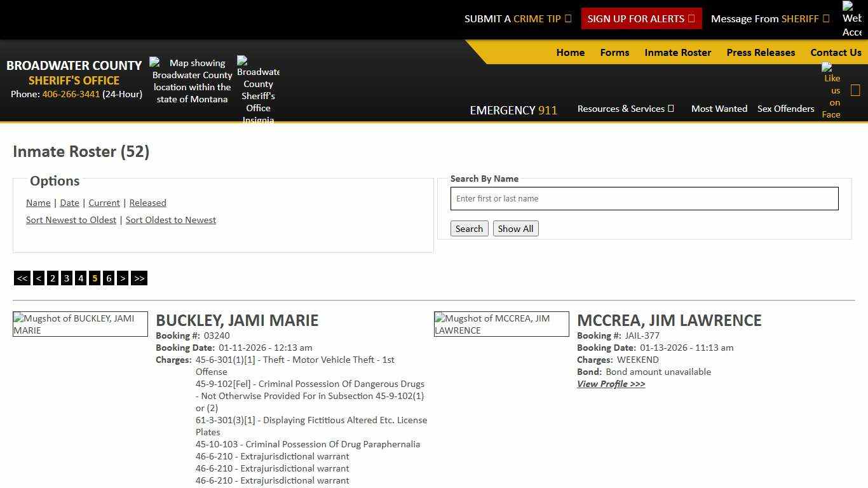This screenshot has width=868, height=488.
Task: Click the Web Access icon
Action: click(851, 18)
